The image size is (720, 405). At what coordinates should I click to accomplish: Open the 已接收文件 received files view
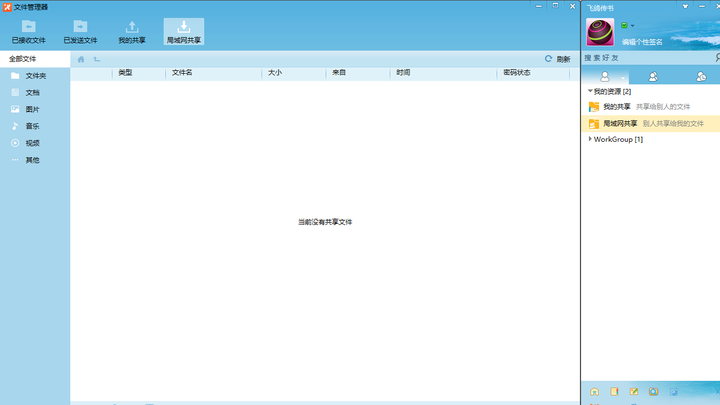point(28,32)
